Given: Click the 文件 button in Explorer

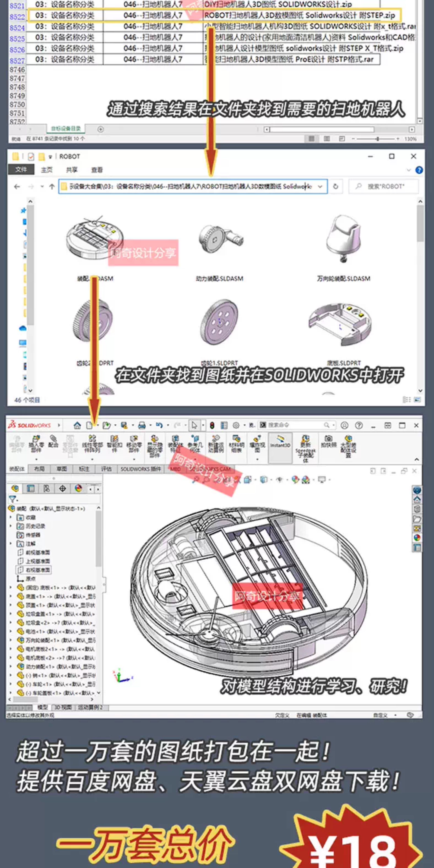Looking at the screenshot, I should click(21, 170).
